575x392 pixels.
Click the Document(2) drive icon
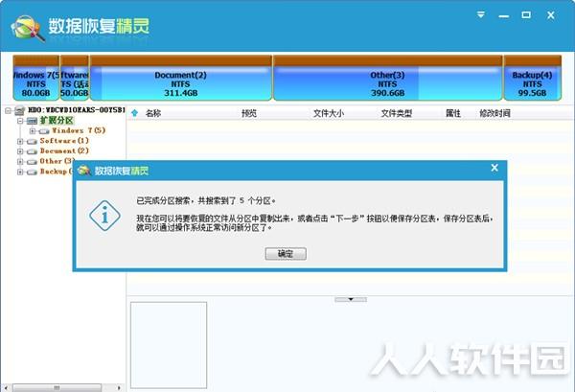pos(33,151)
